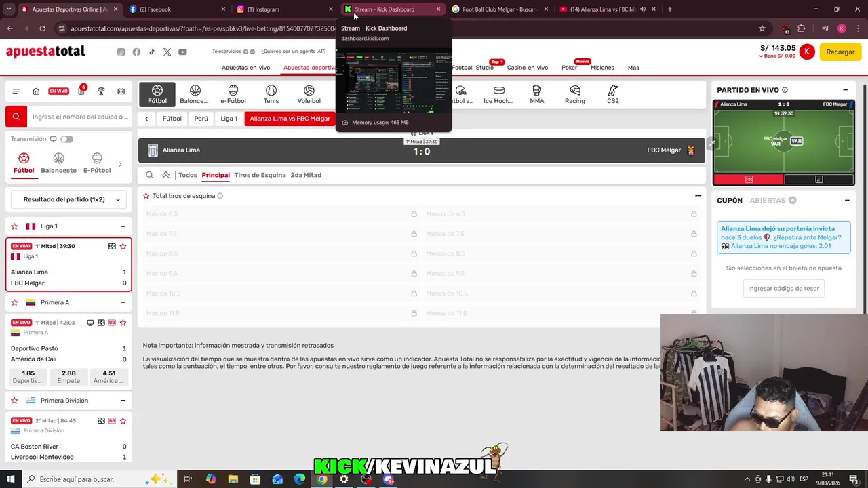Open Apuesta Total's YouTube channel icon
The image size is (868, 488).
182,52
